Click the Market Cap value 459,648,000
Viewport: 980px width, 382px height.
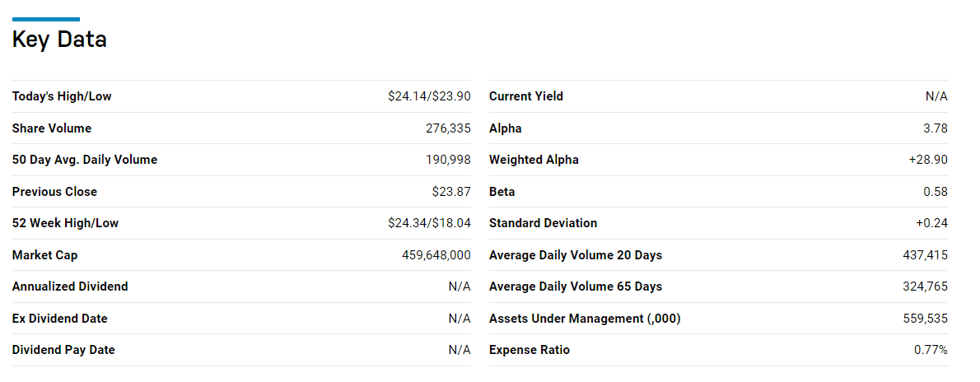coord(436,255)
